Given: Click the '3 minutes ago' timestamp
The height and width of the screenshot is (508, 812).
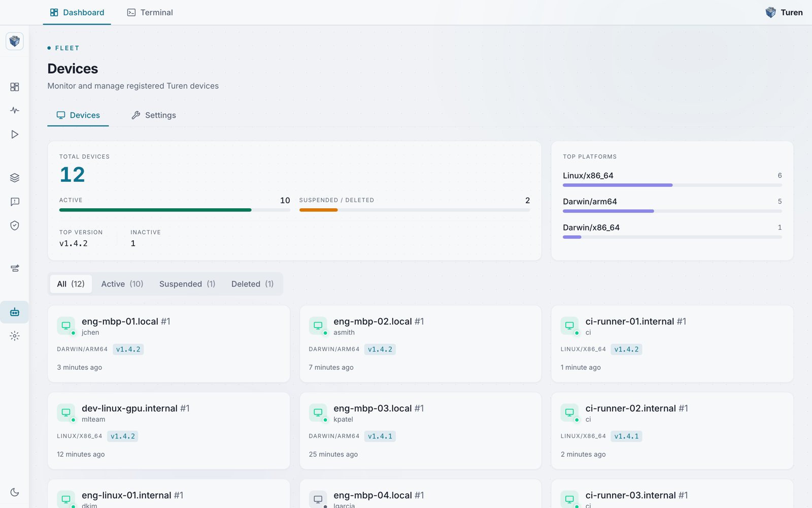Looking at the screenshot, I should [x=80, y=367].
